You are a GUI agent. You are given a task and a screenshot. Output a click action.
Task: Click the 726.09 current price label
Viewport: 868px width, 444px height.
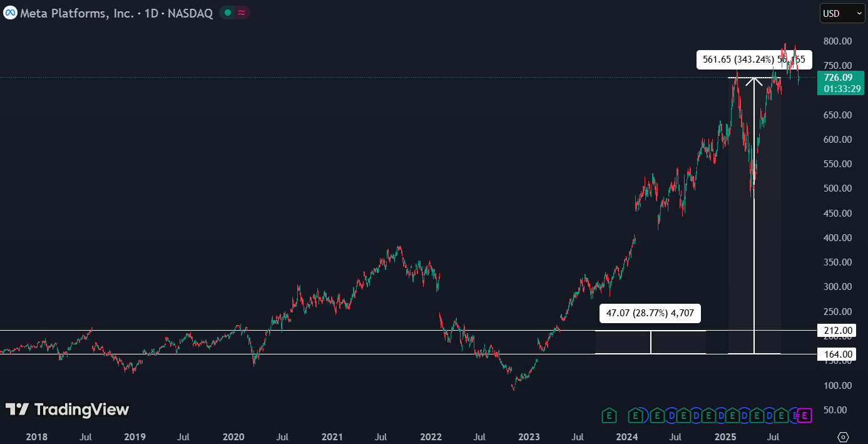[837, 78]
